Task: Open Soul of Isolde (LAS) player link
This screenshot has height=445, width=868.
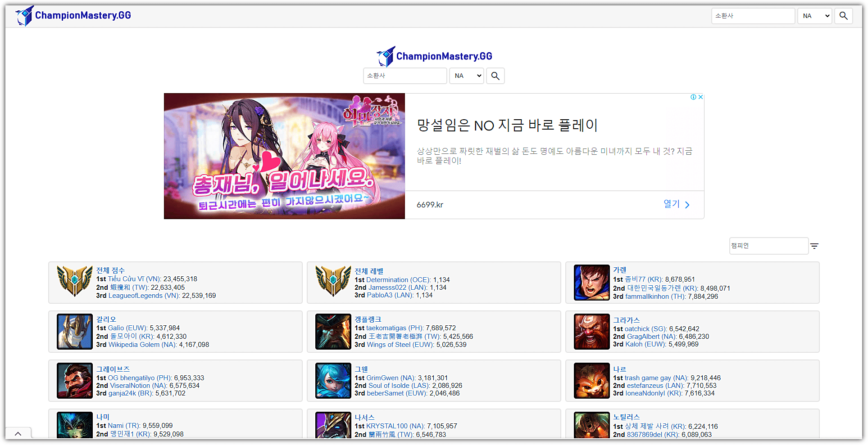Action: pyautogui.click(x=400, y=386)
